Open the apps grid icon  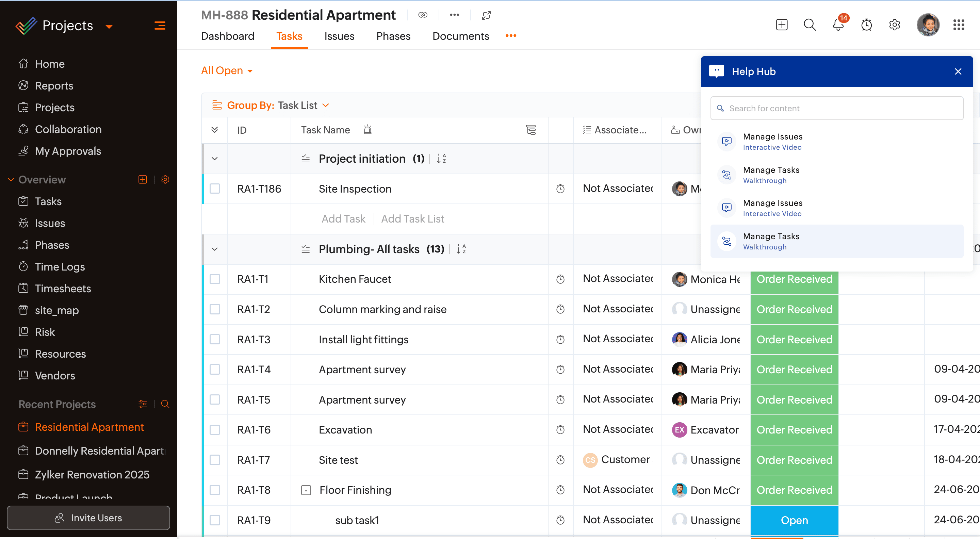pos(958,25)
